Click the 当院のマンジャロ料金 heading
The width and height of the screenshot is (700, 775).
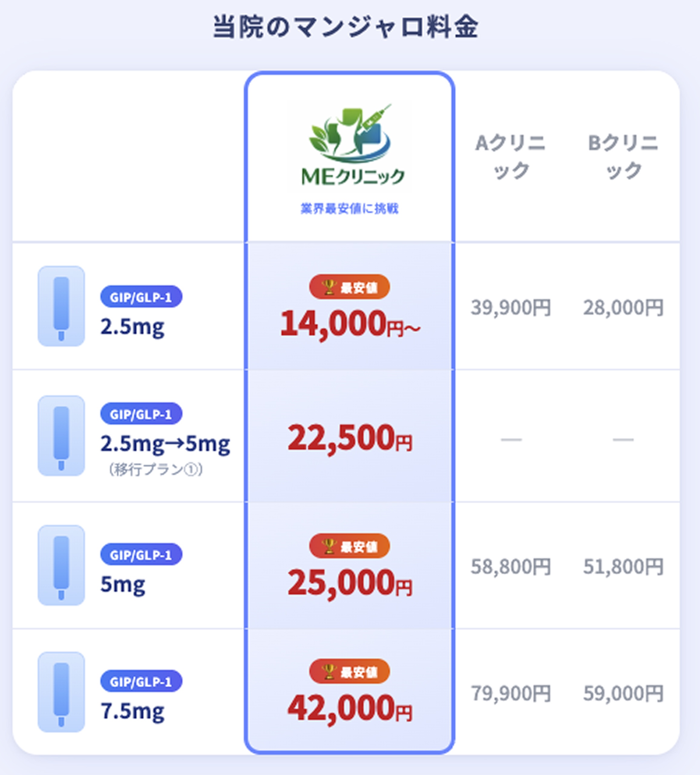point(346,27)
